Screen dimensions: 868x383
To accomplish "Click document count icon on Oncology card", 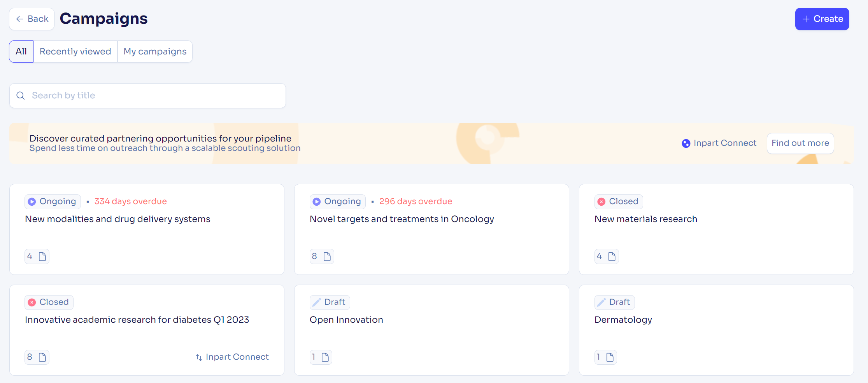I will [327, 257].
